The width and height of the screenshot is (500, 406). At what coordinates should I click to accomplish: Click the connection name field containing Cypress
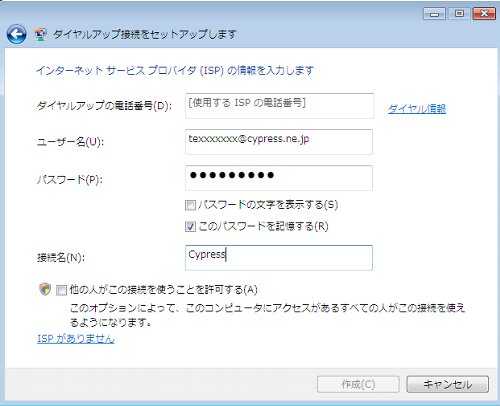[279, 258]
